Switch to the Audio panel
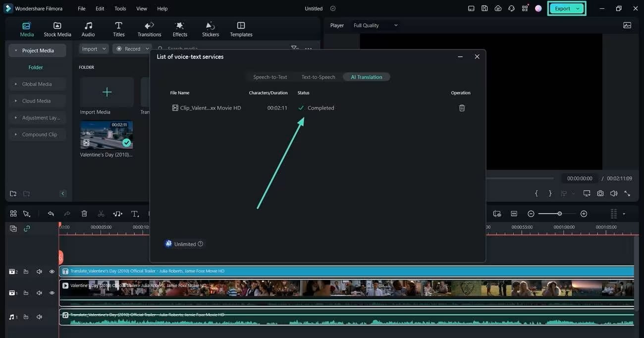The image size is (644, 338). (88, 29)
